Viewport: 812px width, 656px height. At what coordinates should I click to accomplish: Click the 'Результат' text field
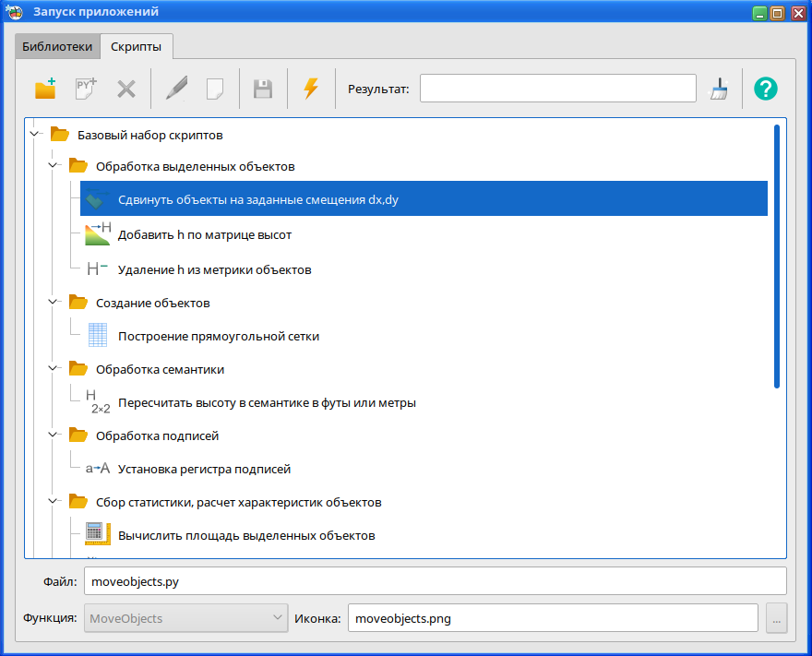tap(557, 89)
